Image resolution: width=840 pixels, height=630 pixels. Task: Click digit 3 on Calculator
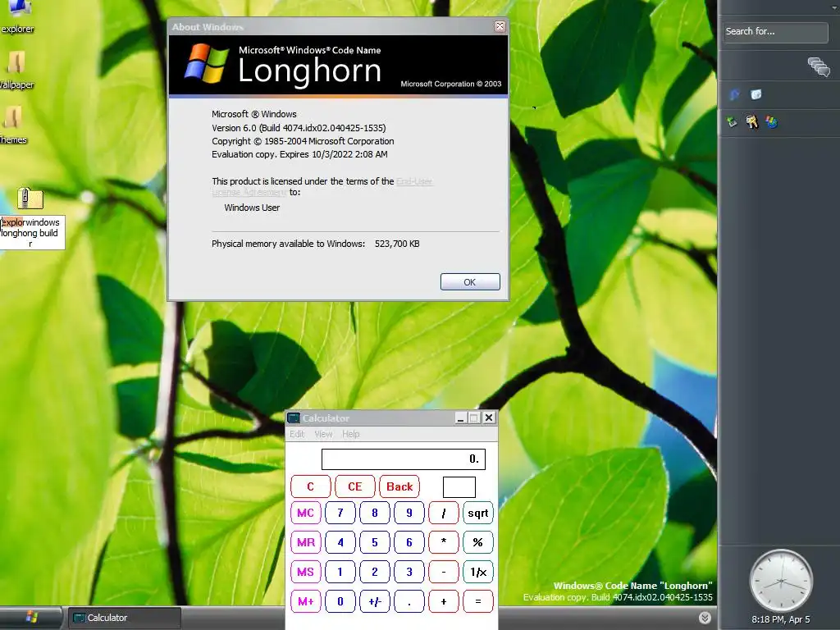point(409,572)
